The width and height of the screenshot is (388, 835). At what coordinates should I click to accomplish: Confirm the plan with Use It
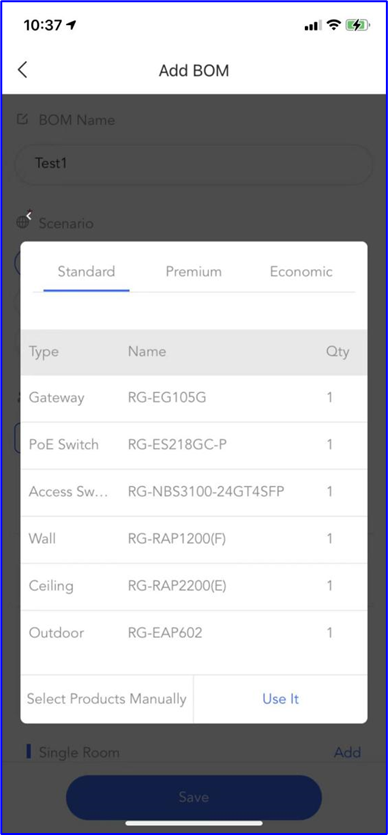(x=280, y=699)
